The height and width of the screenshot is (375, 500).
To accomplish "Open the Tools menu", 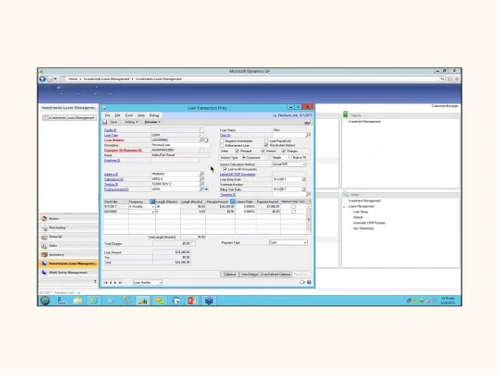I will click(129, 115).
